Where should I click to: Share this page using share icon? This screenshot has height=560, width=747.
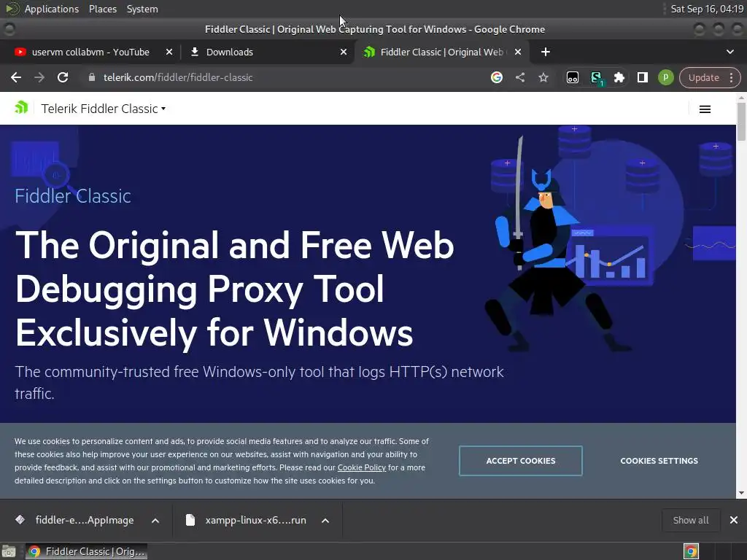pos(519,77)
